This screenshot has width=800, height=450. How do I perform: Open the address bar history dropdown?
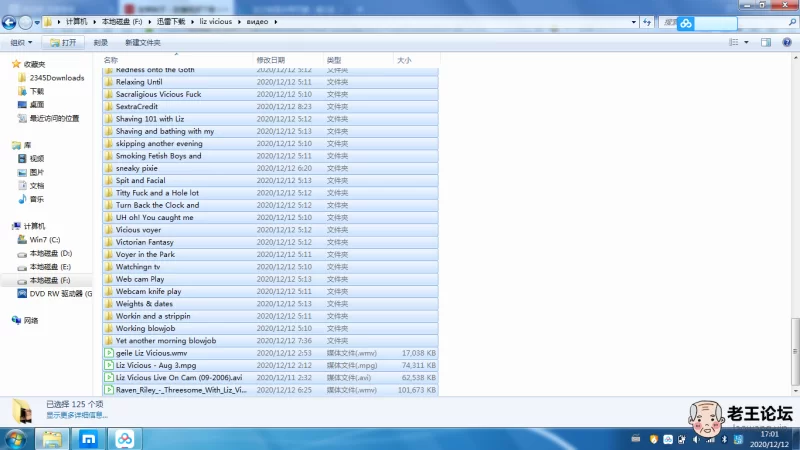point(634,22)
